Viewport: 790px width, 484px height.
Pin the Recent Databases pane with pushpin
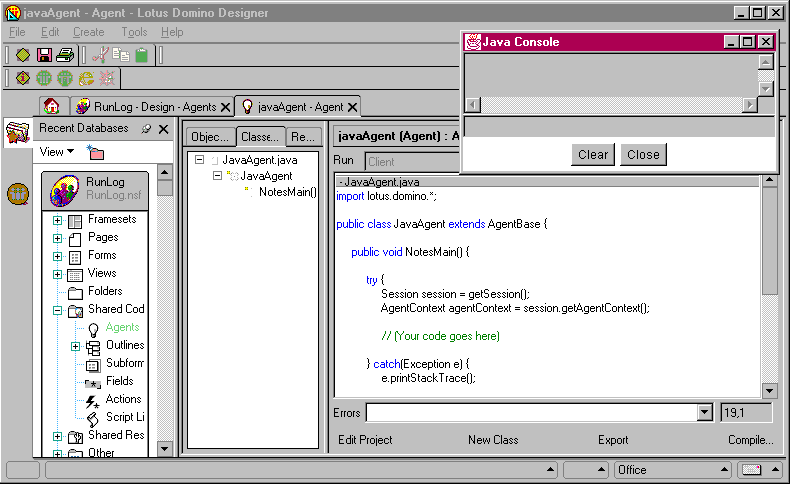coord(146,129)
